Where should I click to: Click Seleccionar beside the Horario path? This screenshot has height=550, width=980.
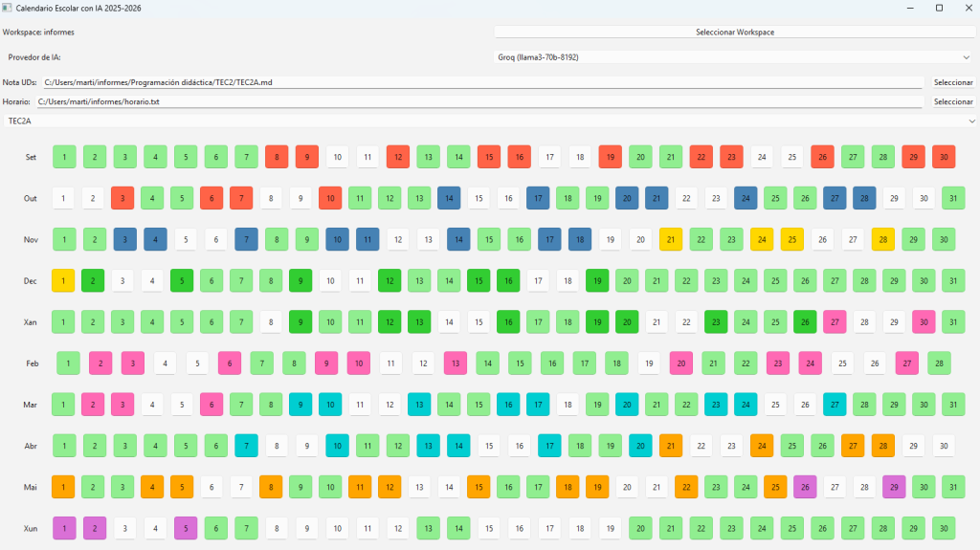coord(952,101)
